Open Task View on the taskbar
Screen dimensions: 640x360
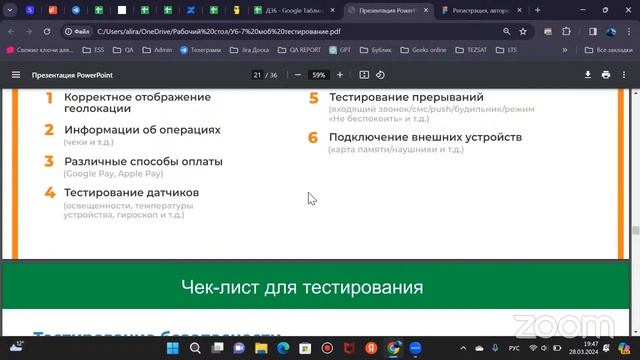217,348
